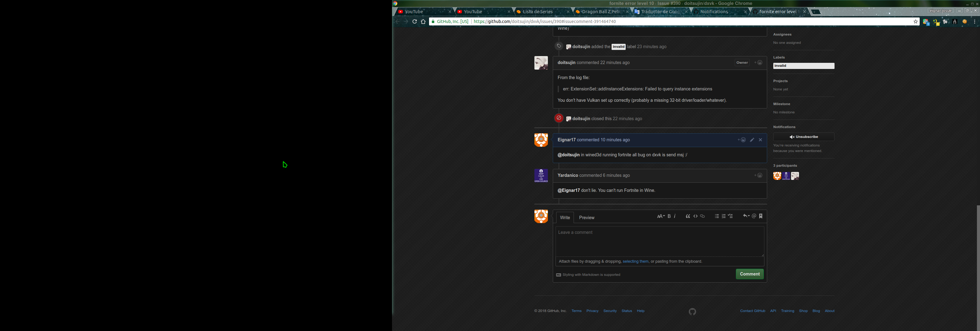The height and width of the screenshot is (331, 980).
Task: Open Yardanico's avatar beside his comment
Action: (541, 176)
